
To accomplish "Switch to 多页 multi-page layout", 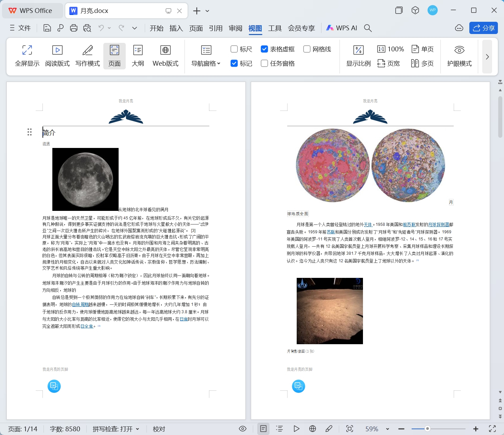I will pos(422,63).
